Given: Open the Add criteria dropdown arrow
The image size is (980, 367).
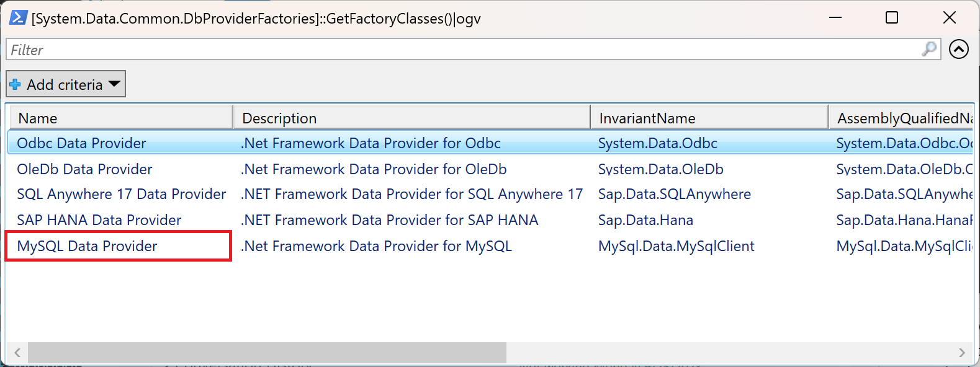Looking at the screenshot, I should pyautogui.click(x=114, y=84).
